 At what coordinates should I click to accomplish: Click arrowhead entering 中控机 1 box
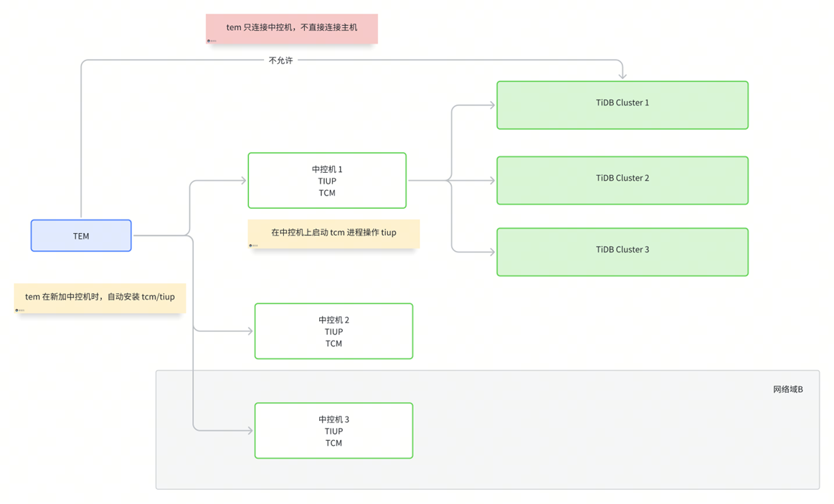coord(242,181)
